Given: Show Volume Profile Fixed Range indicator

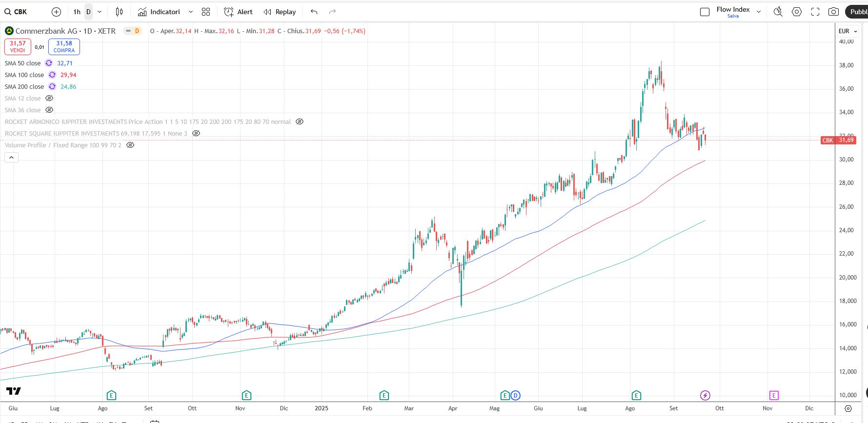Looking at the screenshot, I should [x=130, y=145].
